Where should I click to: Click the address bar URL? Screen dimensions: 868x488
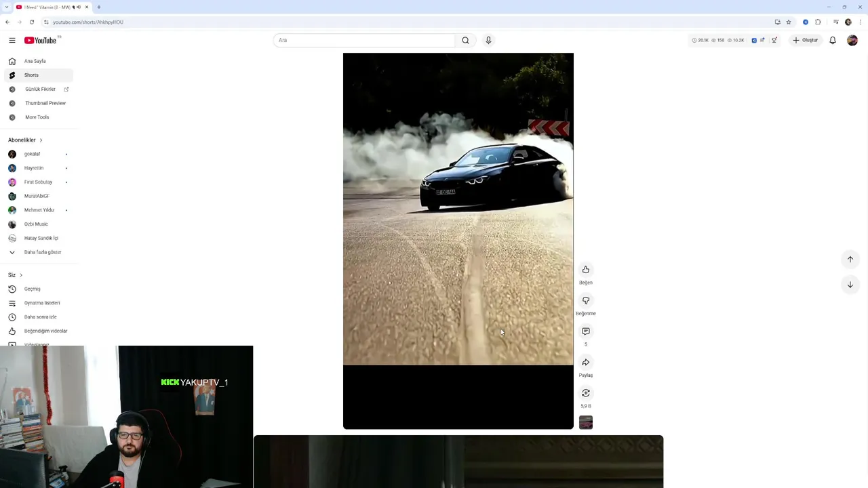coord(88,22)
